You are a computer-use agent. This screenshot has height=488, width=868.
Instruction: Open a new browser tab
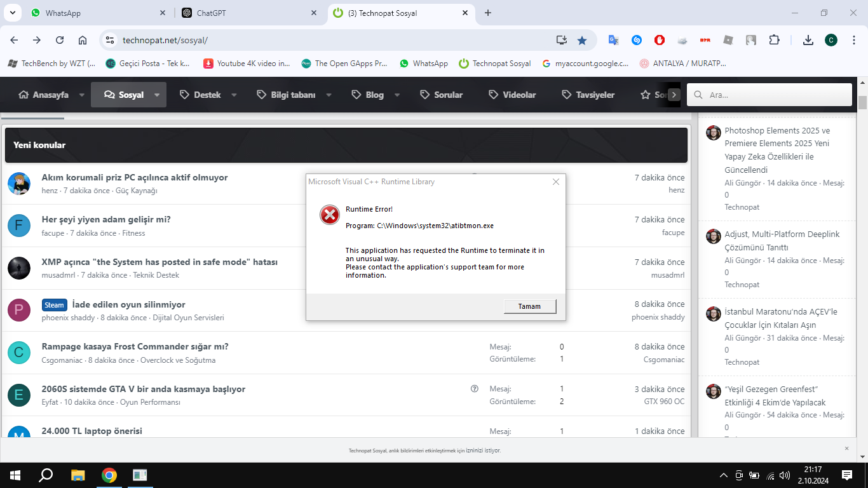[x=488, y=13]
